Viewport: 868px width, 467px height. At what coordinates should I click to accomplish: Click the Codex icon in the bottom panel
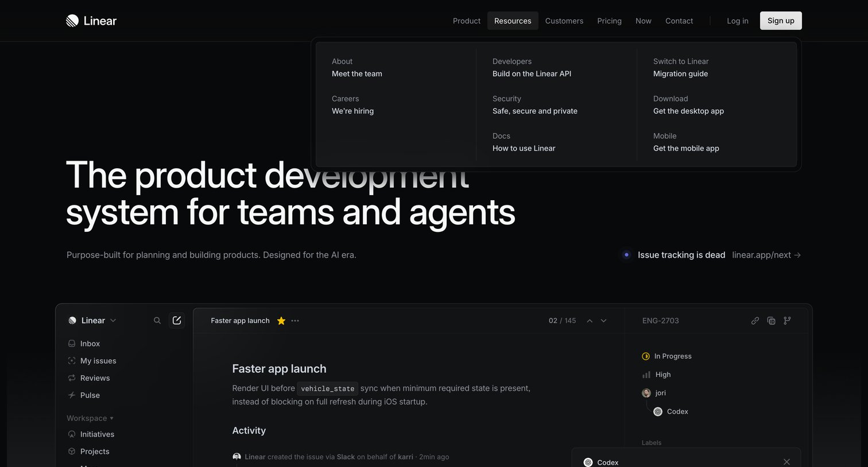(x=588, y=462)
